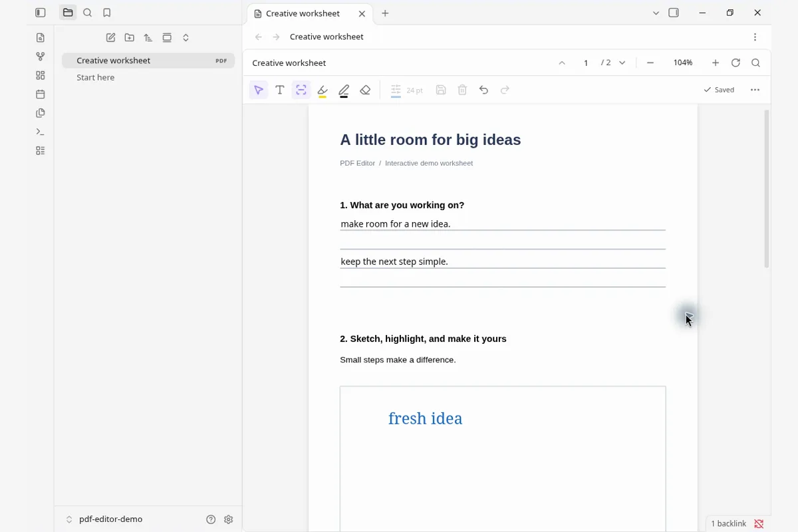Change the file sort order
Screen dimensions: 798x532
pos(148,38)
